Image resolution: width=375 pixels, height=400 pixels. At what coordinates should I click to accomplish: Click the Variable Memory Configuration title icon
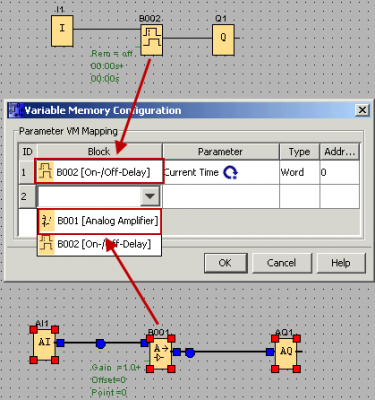pos(16,110)
